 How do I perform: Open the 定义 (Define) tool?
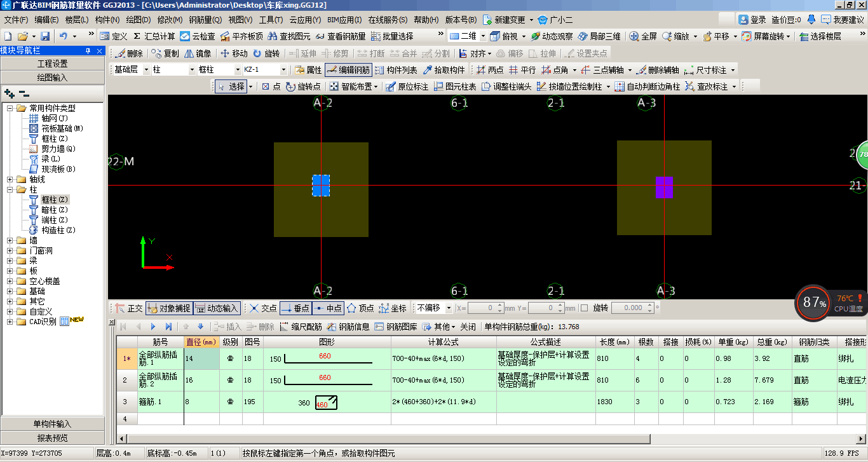[x=114, y=36]
